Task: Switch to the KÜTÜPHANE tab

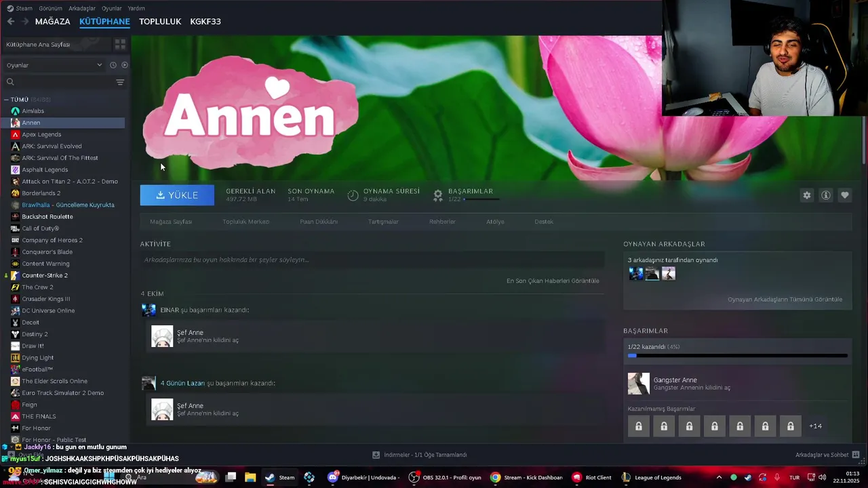Action: pyautogui.click(x=104, y=22)
